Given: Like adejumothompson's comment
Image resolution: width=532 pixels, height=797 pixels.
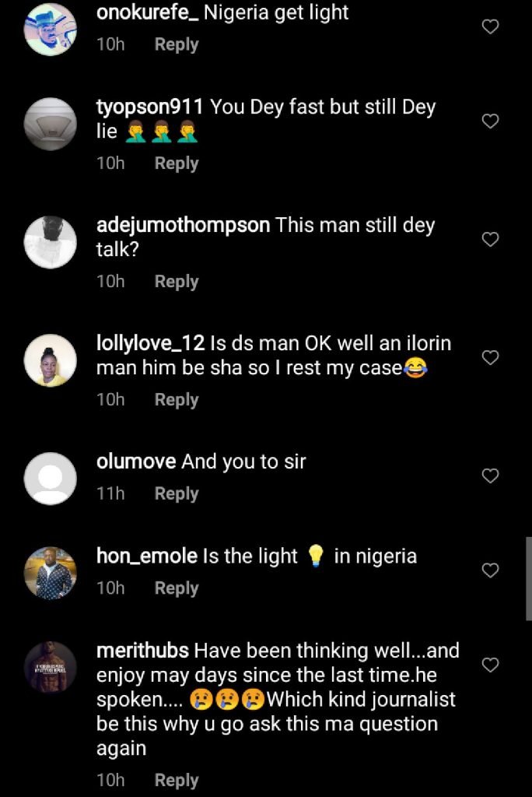Looking at the screenshot, I should pos(490,239).
